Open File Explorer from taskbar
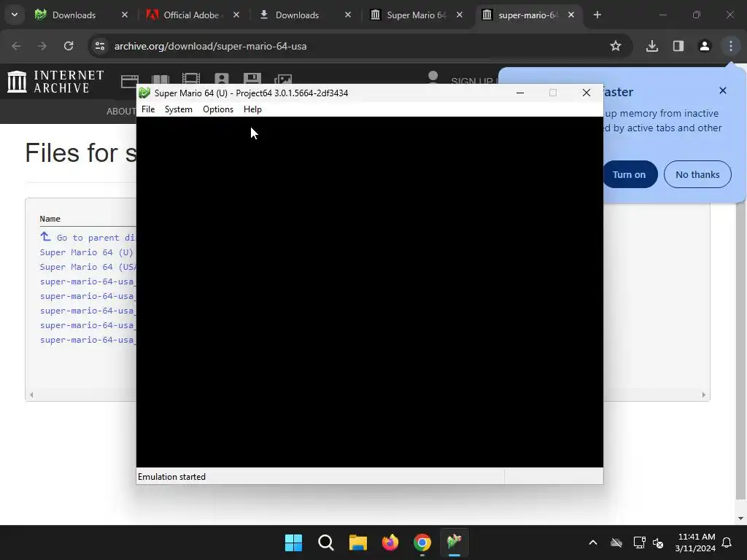Viewport: 747px width, 560px height. coord(357,542)
